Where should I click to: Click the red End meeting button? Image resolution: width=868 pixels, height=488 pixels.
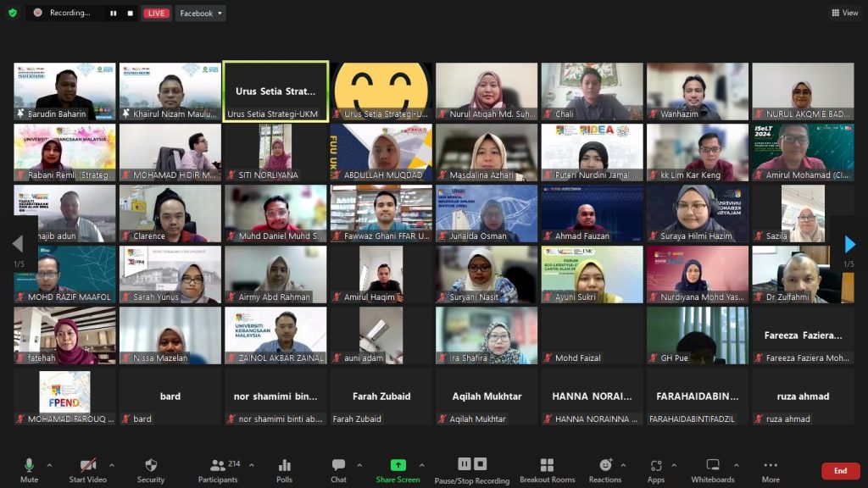(x=840, y=471)
